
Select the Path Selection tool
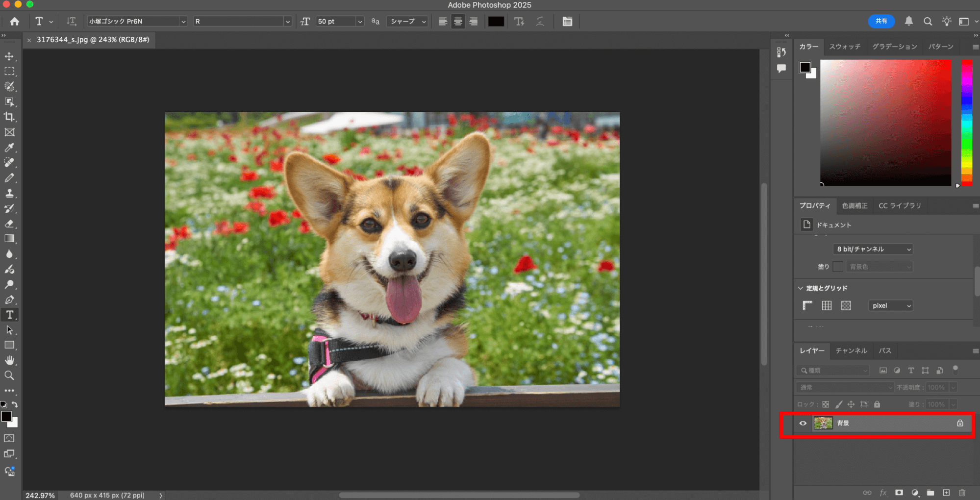point(9,330)
